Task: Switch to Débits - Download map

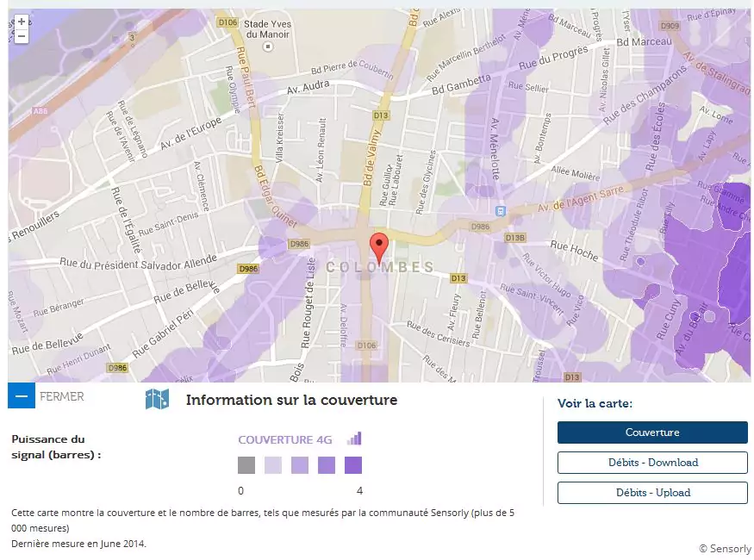Action: tap(651, 463)
